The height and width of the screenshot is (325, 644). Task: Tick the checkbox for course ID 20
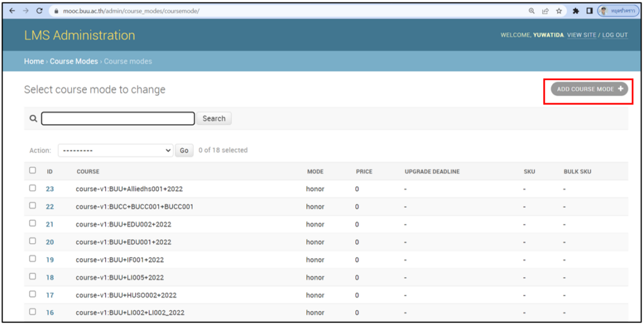pos(33,242)
